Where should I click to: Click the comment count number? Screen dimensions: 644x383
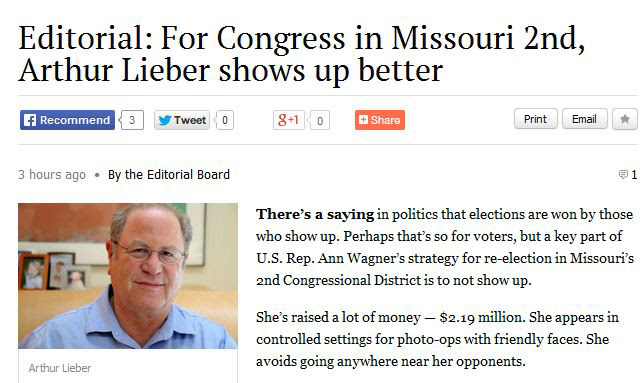pos(634,174)
